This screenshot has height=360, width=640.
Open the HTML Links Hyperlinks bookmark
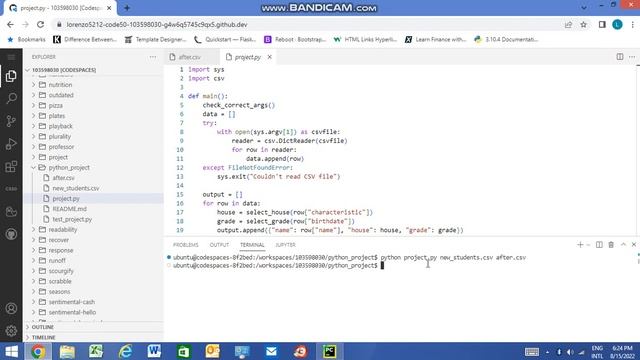tap(365, 40)
